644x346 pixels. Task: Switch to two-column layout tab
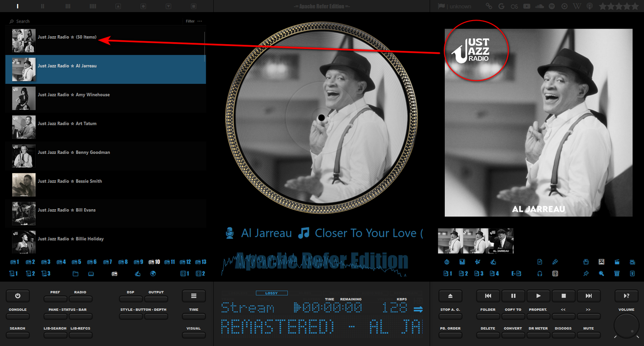(x=43, y=6)
